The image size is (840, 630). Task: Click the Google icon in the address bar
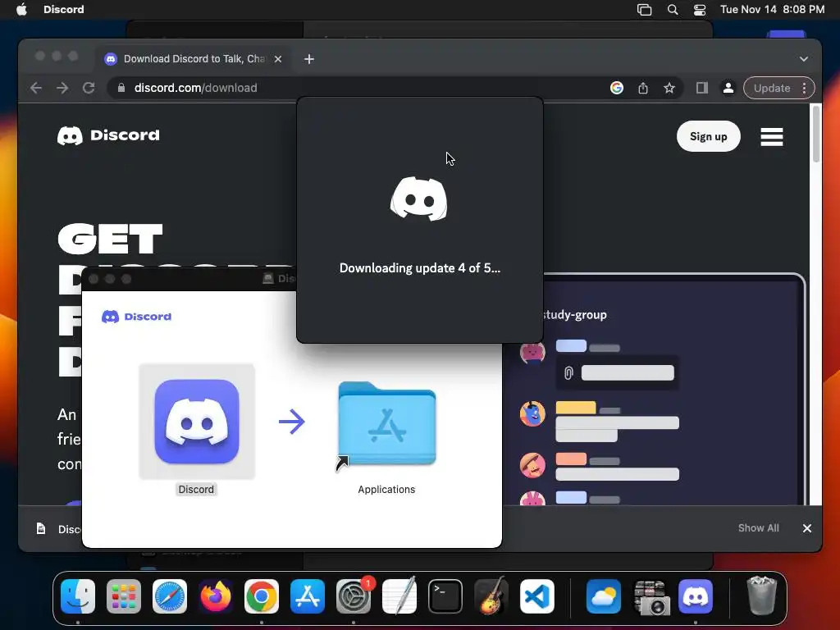[617, 88]
